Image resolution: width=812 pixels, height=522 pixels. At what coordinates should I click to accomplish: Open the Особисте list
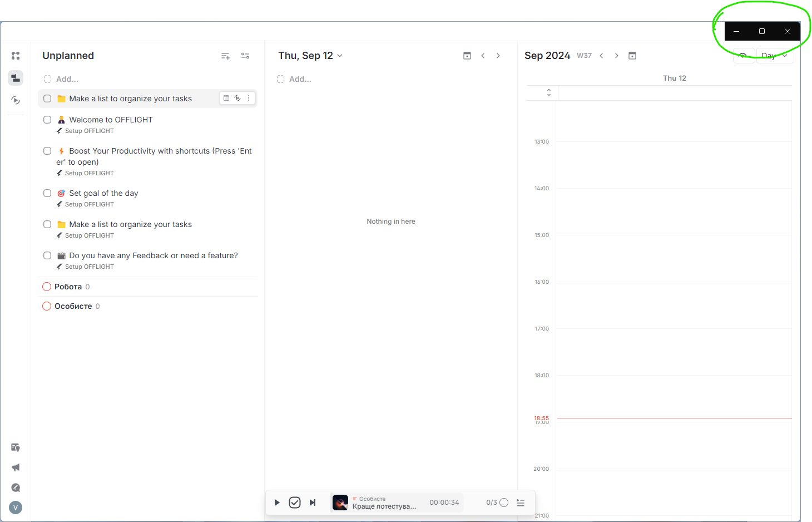pos(73,306)
